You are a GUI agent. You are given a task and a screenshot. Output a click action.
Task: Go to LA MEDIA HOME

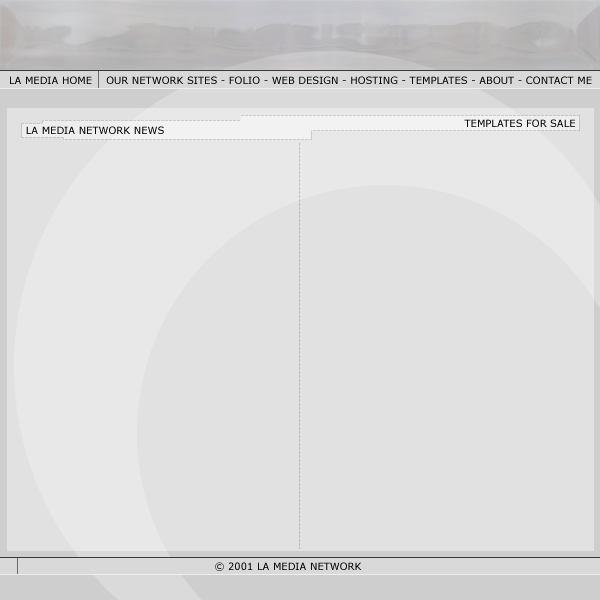coord(51,80)
